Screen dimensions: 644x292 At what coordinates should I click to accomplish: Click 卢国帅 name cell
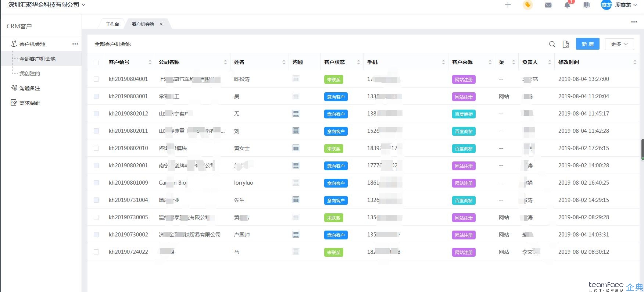(242, 235)
